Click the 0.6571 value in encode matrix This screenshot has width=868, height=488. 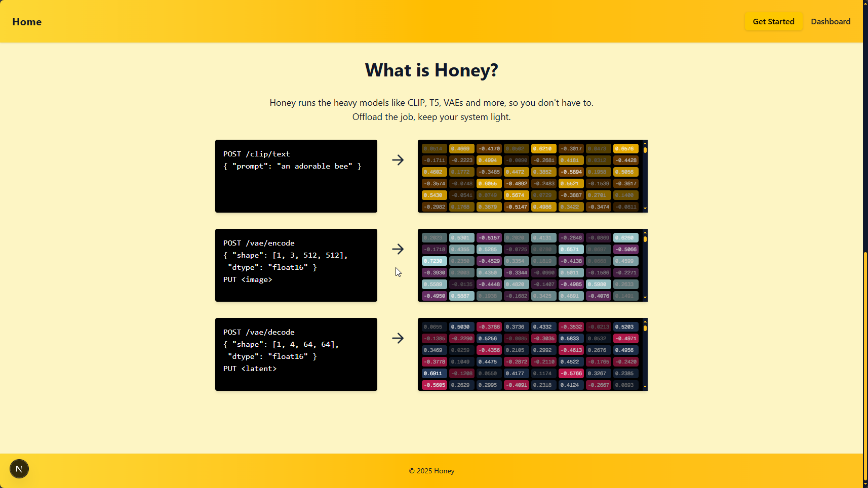pos(571,250)
